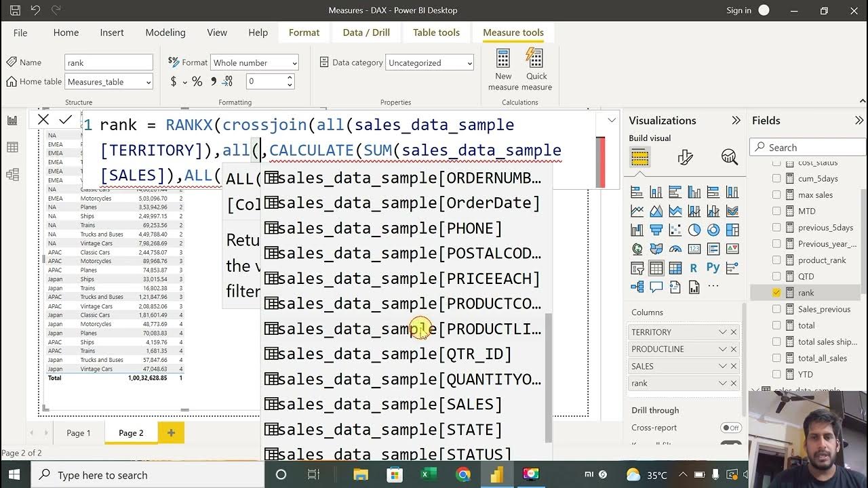Open the Data / Drill ribbon tab
This screenshot has height=488, width=868.
point(366,33)
